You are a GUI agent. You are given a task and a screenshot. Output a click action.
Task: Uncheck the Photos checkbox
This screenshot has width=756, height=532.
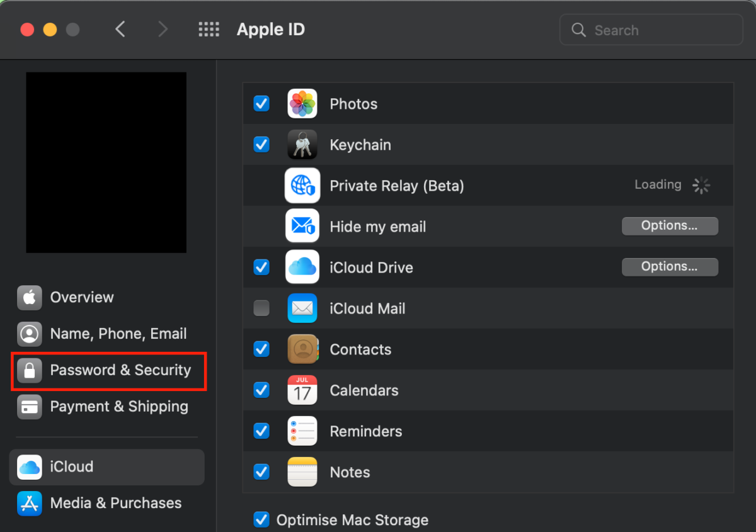(261, 104)
